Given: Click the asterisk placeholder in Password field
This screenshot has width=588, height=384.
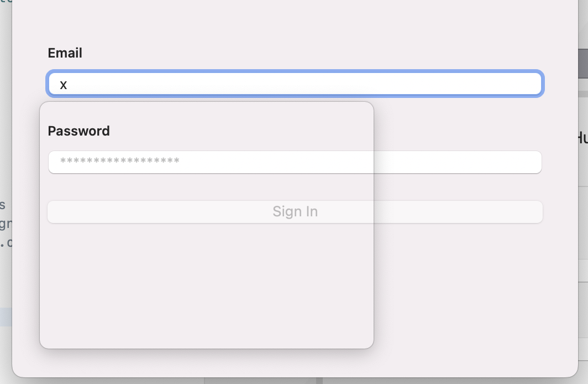Looking at the screenshot, I should coord(119,162).
